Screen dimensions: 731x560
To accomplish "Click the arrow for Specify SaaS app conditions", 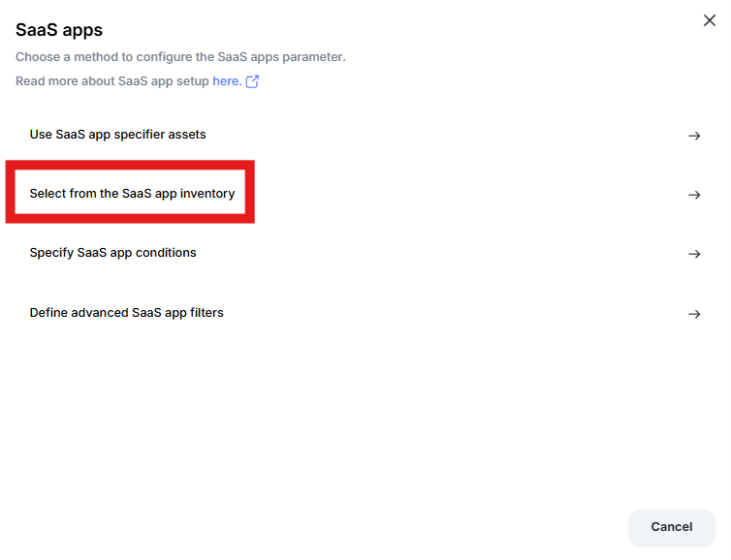I will [694, 254].
